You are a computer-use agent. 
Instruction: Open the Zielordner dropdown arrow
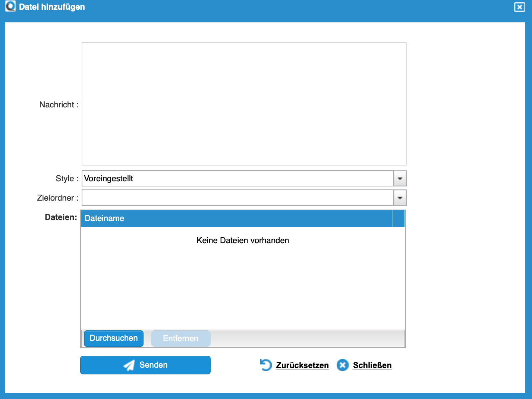click(400, 198)
